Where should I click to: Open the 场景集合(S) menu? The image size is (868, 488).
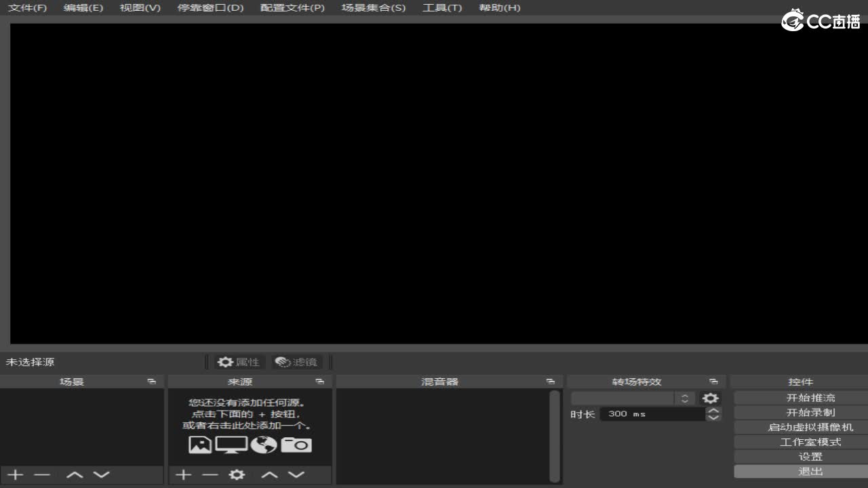pyautogui.click(x=374, y=7)
